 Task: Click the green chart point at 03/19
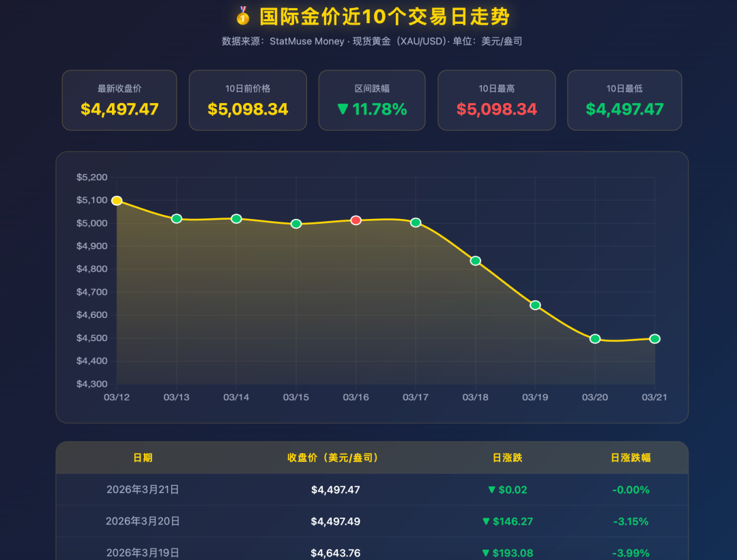pyautogui.click(x=535, y=305)
